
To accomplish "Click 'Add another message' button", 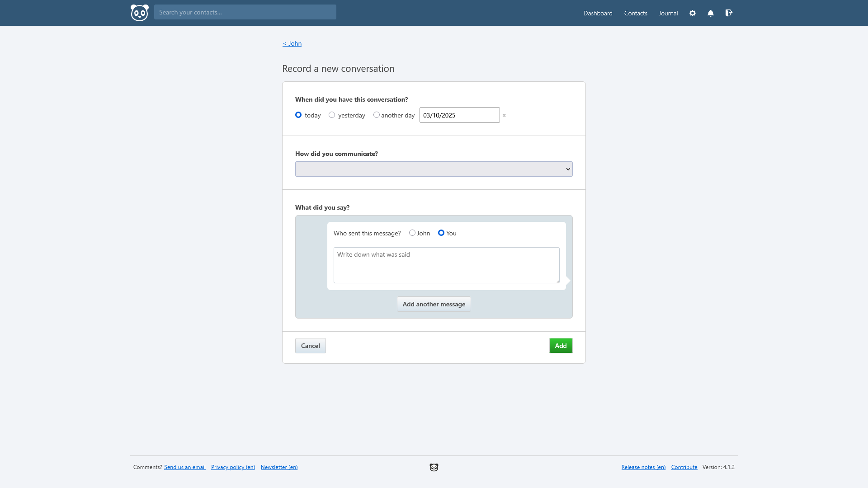I will [x=434, y=304].
